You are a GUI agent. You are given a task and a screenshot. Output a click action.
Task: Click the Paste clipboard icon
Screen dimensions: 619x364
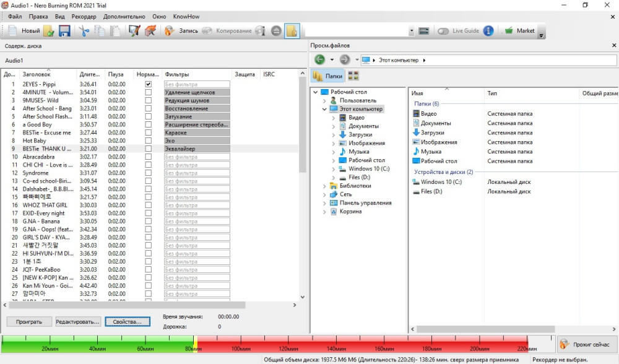[115, 31]
